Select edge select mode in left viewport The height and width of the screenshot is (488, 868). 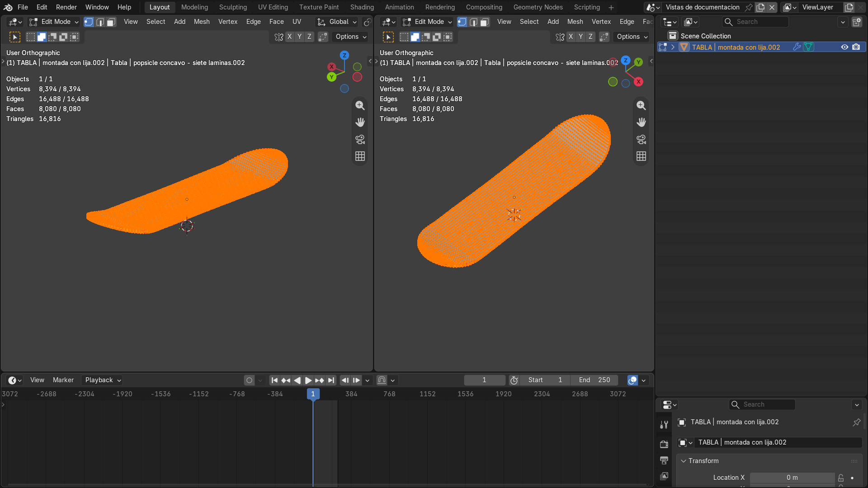point(100,22)
